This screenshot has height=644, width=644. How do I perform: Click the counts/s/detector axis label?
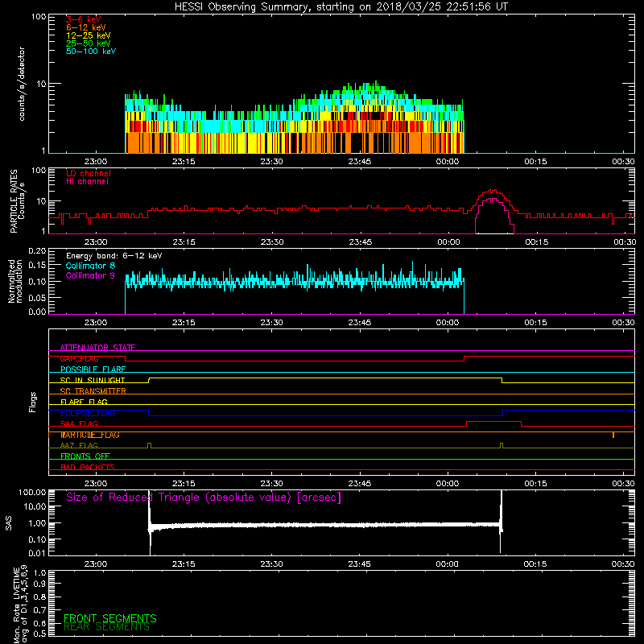[x=22, y=84]
